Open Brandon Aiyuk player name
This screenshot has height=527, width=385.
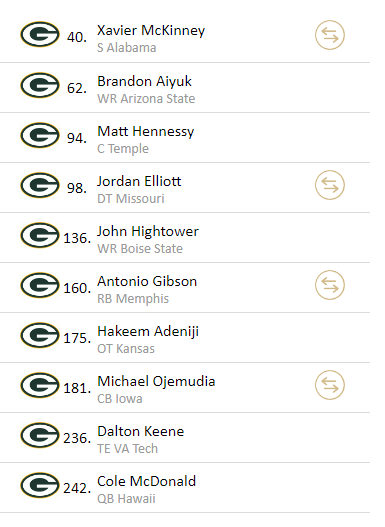click(x=144, y=81)
